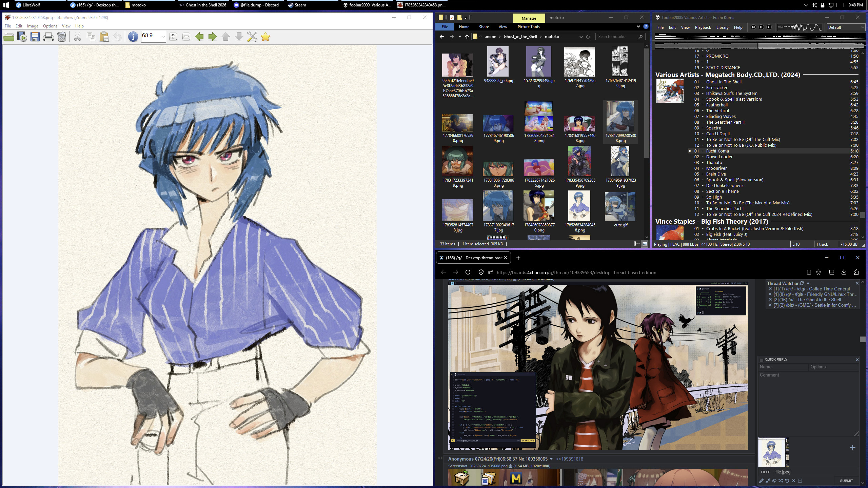Open the browser extensions puzzle icon
The height and width of the screenshot is (488, 868).
(x=856, y=272)
